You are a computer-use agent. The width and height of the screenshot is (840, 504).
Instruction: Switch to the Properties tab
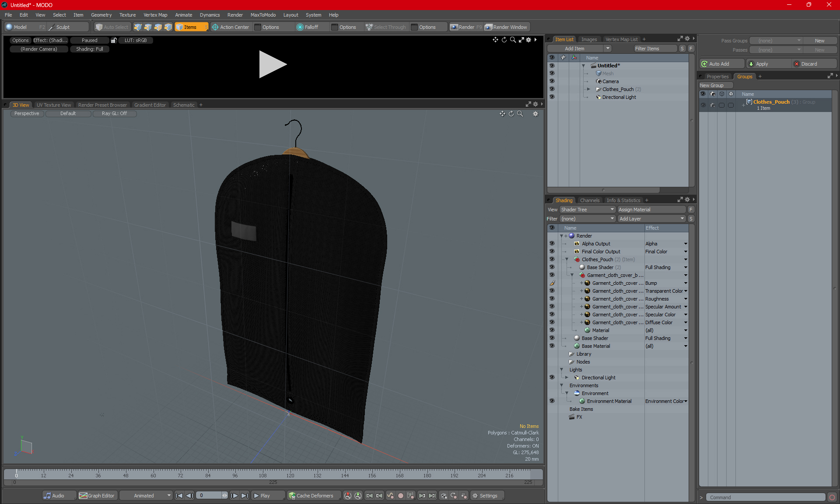click(717, 77)
